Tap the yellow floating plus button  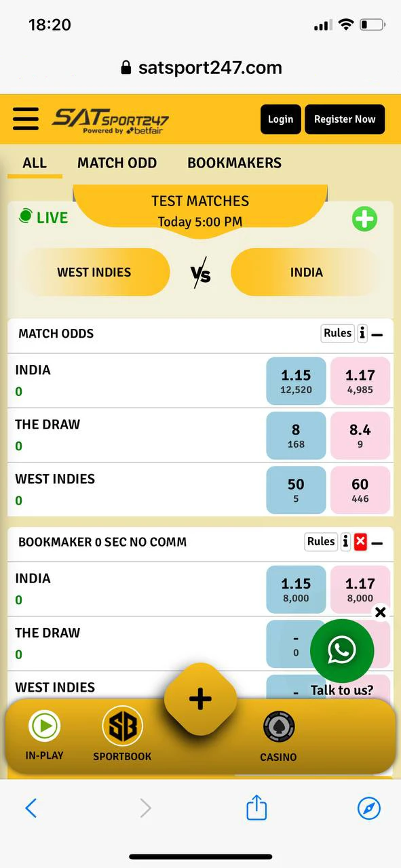click(x=200, y=698)
